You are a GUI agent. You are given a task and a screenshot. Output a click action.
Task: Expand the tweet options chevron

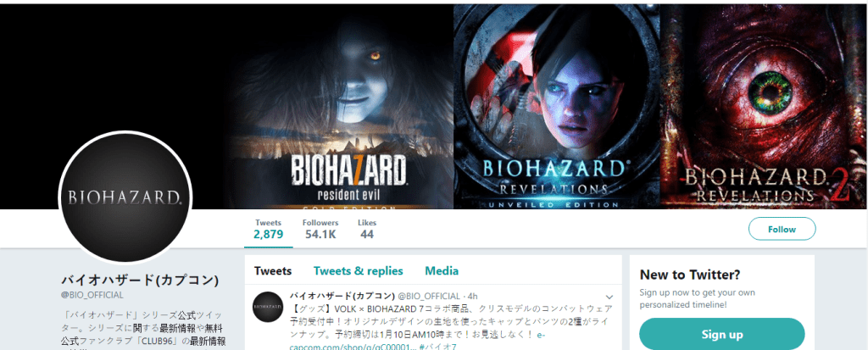[x=610, y=297]
